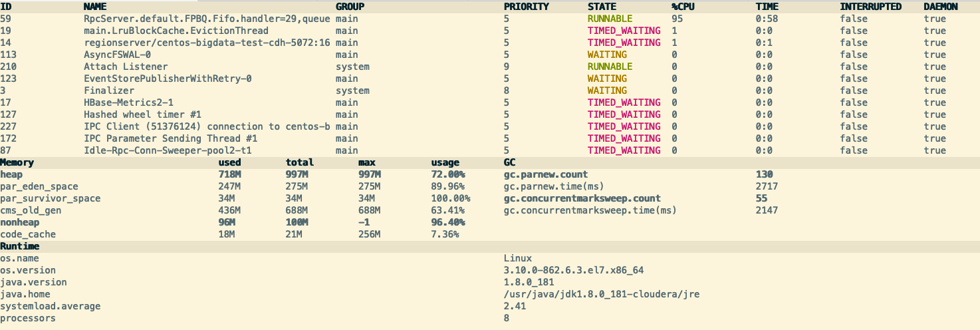Click the systemload.average value 2.41

(x=515, y=306)
